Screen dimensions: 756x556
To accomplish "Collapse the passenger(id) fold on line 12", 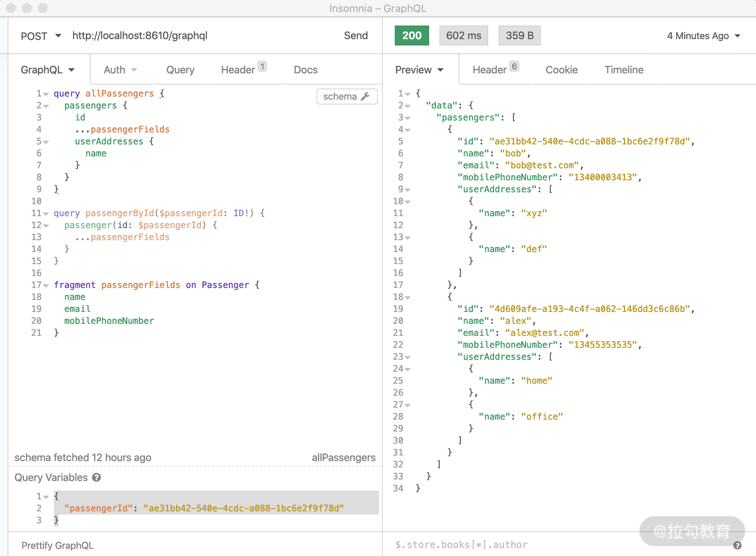I will (x=46, y=226).
